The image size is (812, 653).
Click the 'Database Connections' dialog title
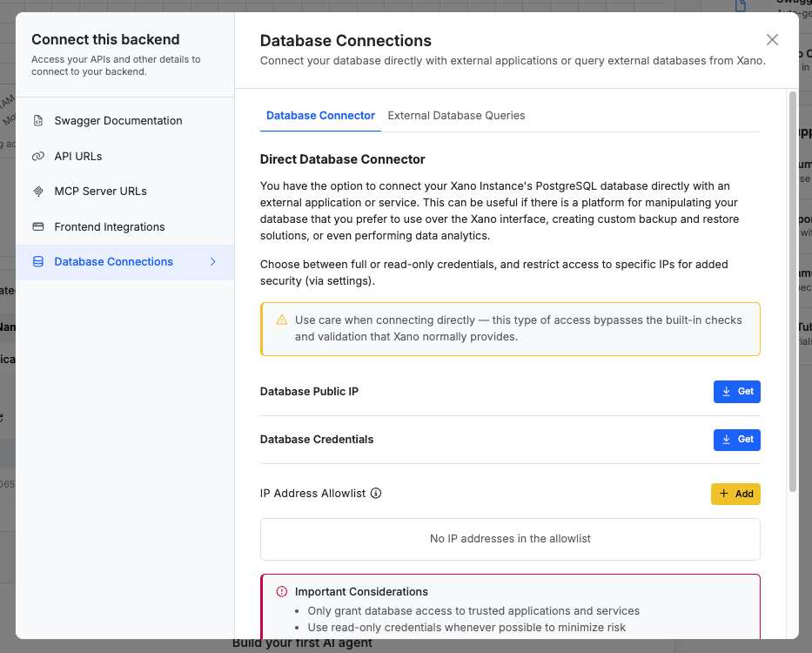pyautogui.click(x=346, y=40)
